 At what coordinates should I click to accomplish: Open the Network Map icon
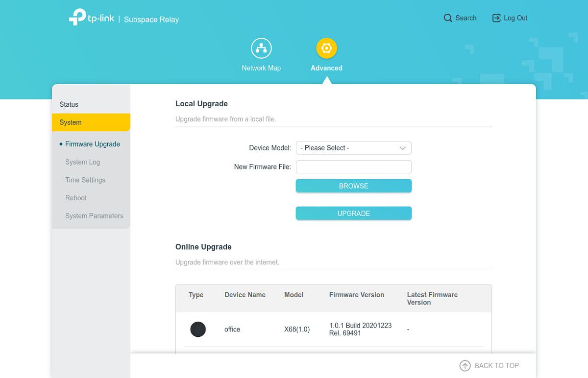point(261,48)
